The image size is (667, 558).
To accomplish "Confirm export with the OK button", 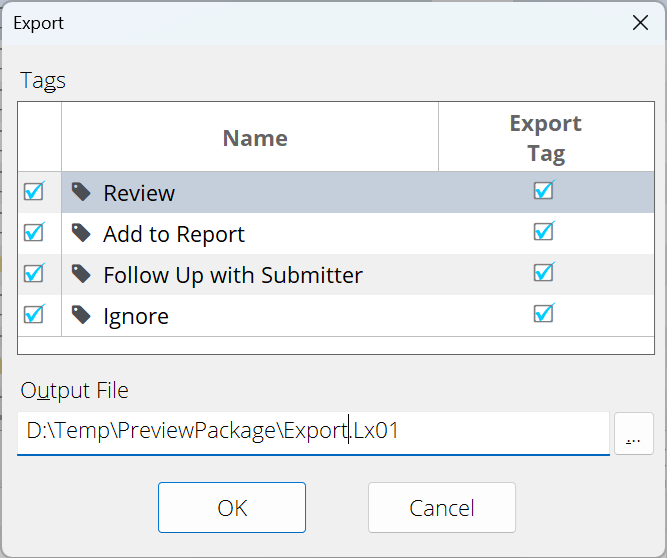I will click(232, 507).
